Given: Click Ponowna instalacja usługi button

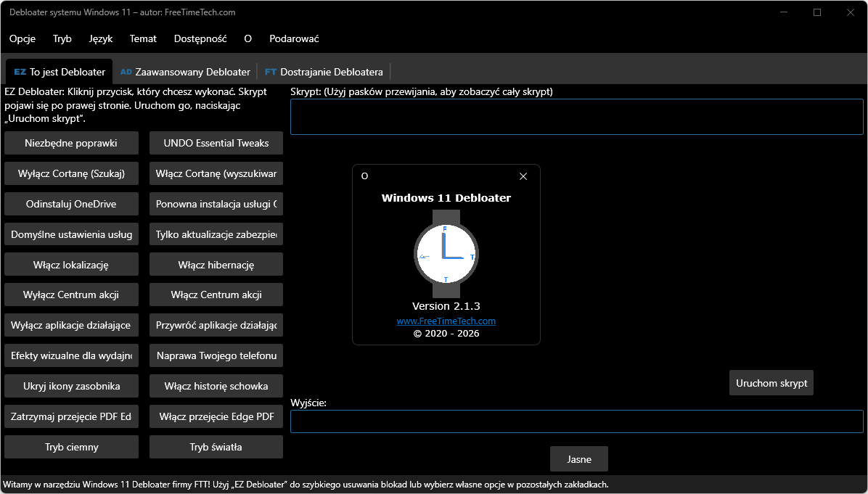Looking at the screenshot, I should pos(216,204).
